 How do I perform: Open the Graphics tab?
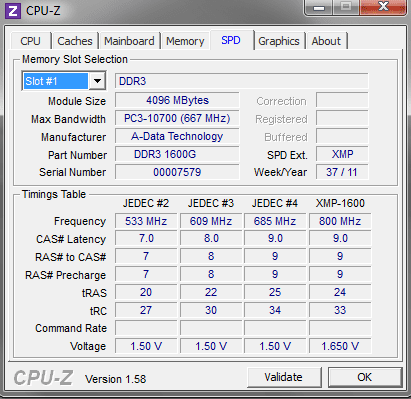click(x=279, y=41)
